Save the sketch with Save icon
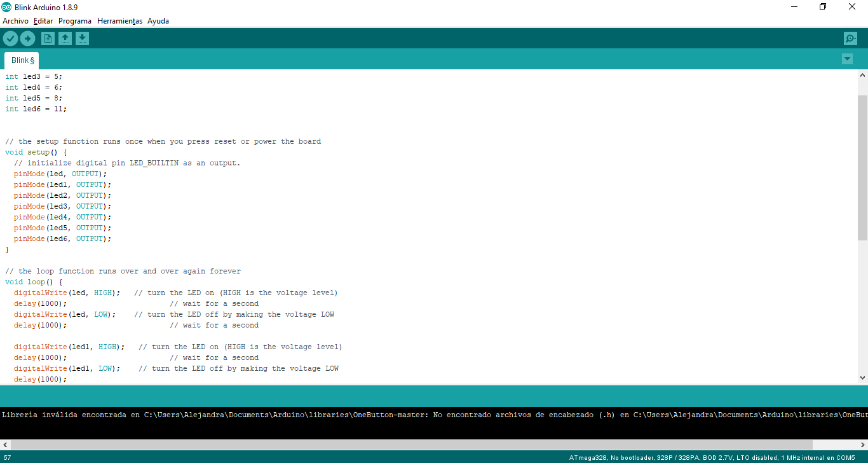The image size is (868, 463). tap(82, 39)
